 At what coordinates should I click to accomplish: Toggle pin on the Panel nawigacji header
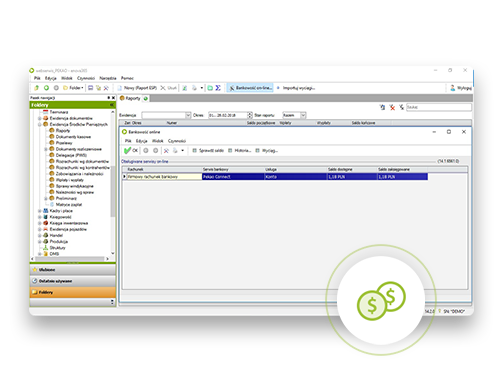109,98
